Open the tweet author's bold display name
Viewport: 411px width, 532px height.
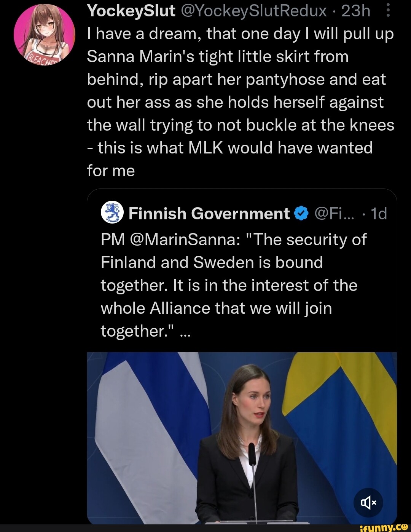pos(131,11)
